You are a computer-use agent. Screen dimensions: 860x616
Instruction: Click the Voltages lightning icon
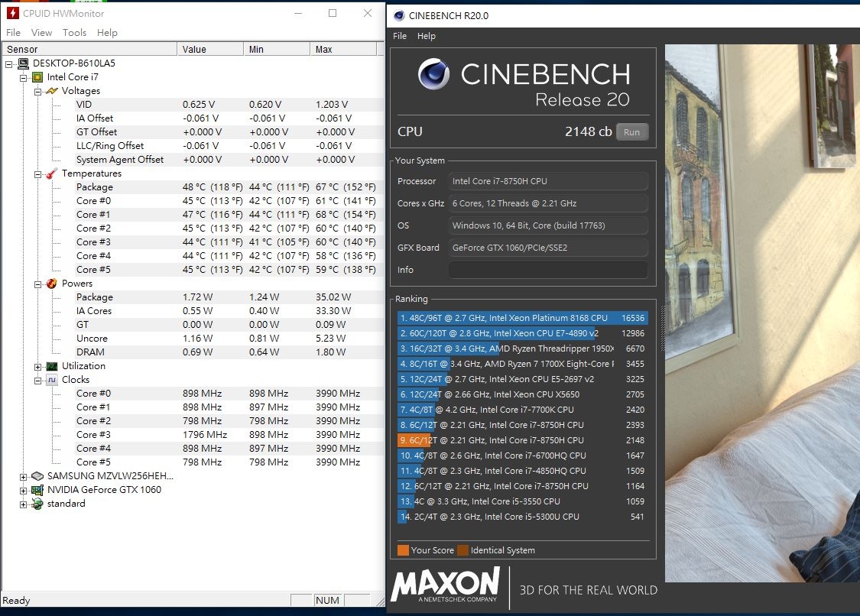click(51, 91)
